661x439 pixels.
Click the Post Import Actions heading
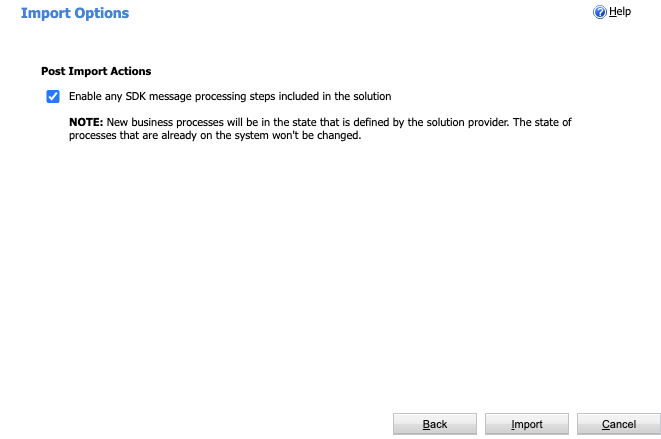pos(96,71)
